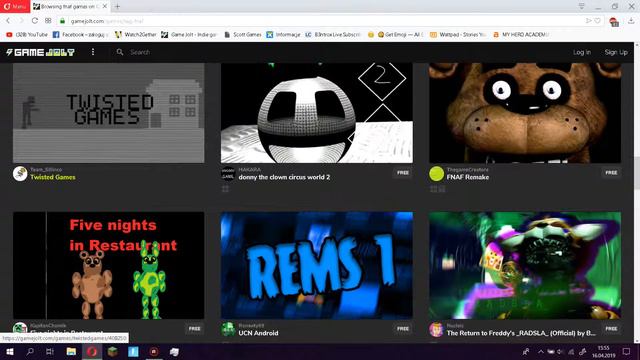
Task: Open a new browser tab
Action: tap(118, 7)
